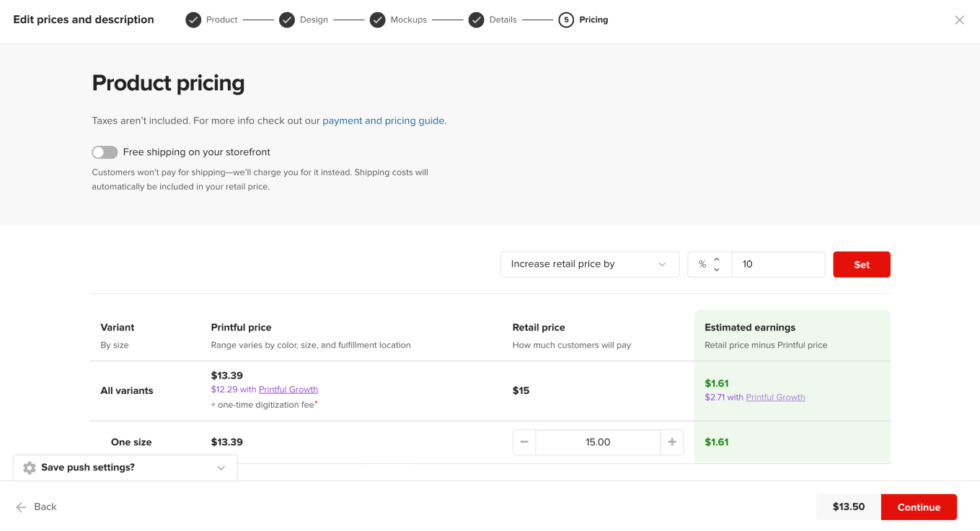Click the plus icon to increase One size price
This screenshot has width=980, height=531.
click(x=672, y=442)
